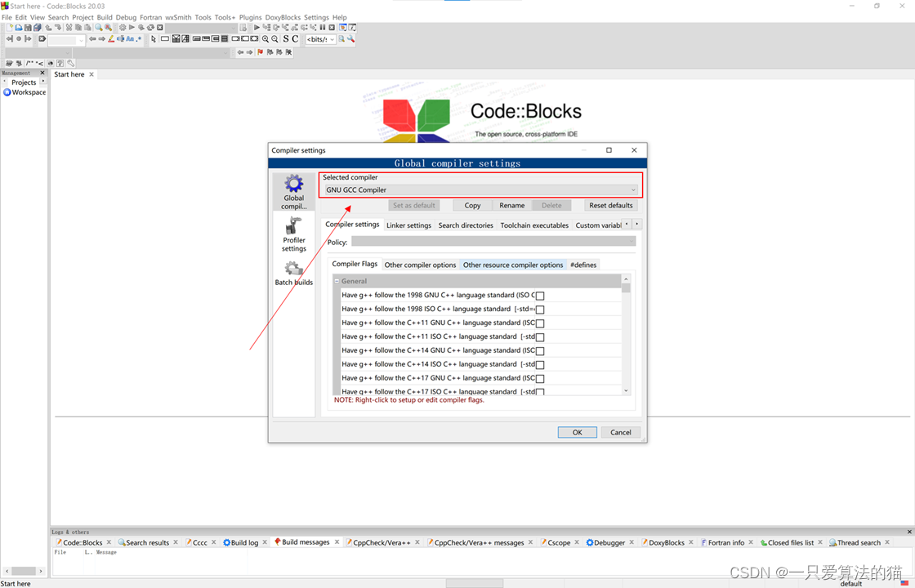Click the Save file toolbar icon
Screen dimensions: 915x588
coord(28,28)
